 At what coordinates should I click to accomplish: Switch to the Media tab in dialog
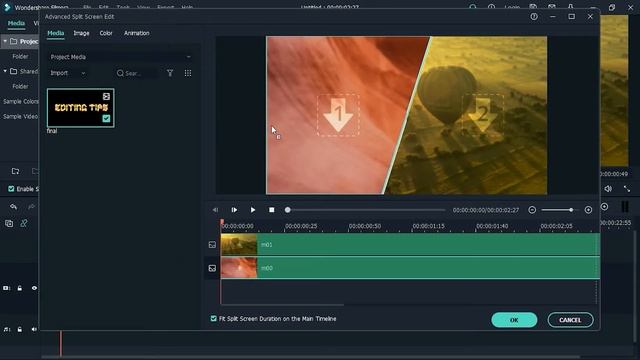coord(56,33)
